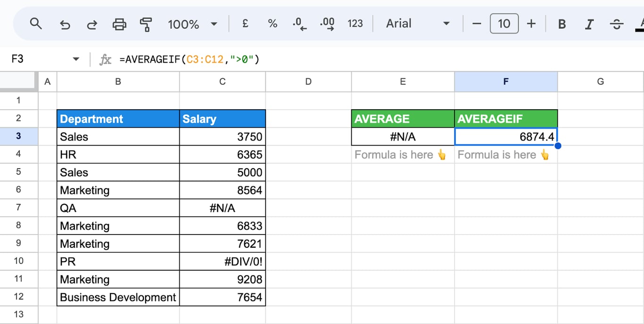Increase decimal places
Screen dimensions: 644x324
click(327, 24)
